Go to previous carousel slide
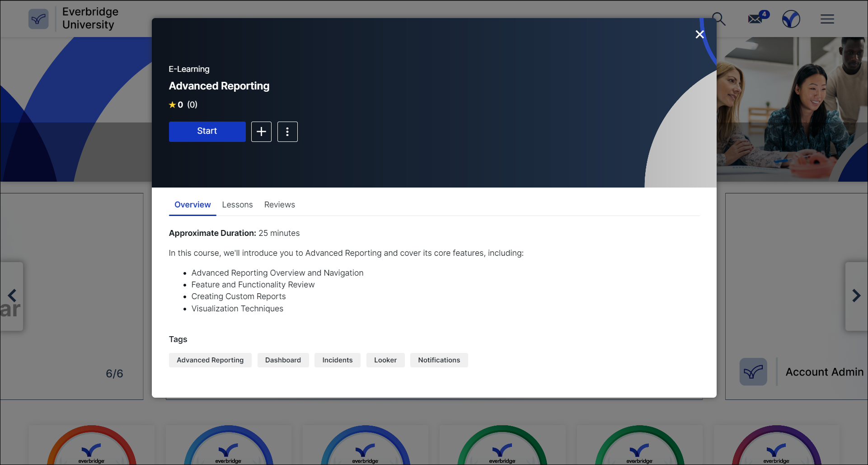 tap(12, 296)
